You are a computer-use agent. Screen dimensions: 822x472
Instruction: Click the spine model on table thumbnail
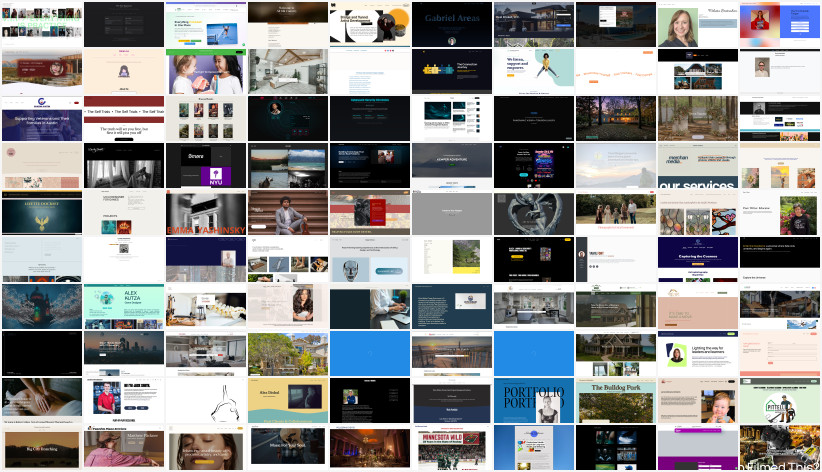206,307
